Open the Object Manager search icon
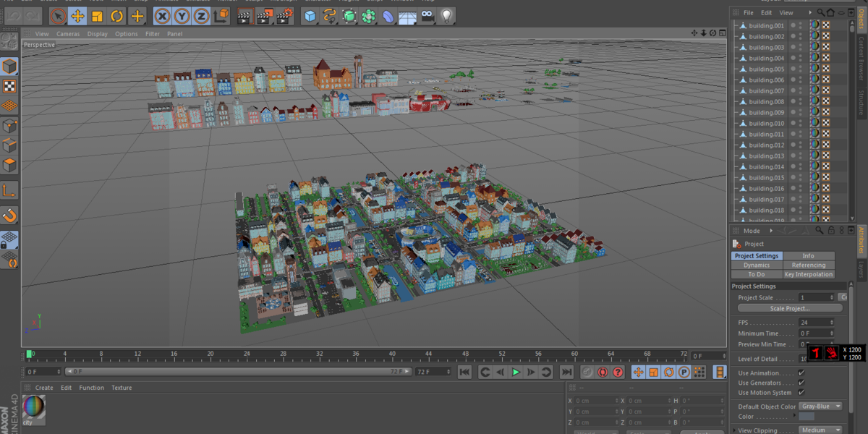868x434 pixels. click(x=820, y=12)
